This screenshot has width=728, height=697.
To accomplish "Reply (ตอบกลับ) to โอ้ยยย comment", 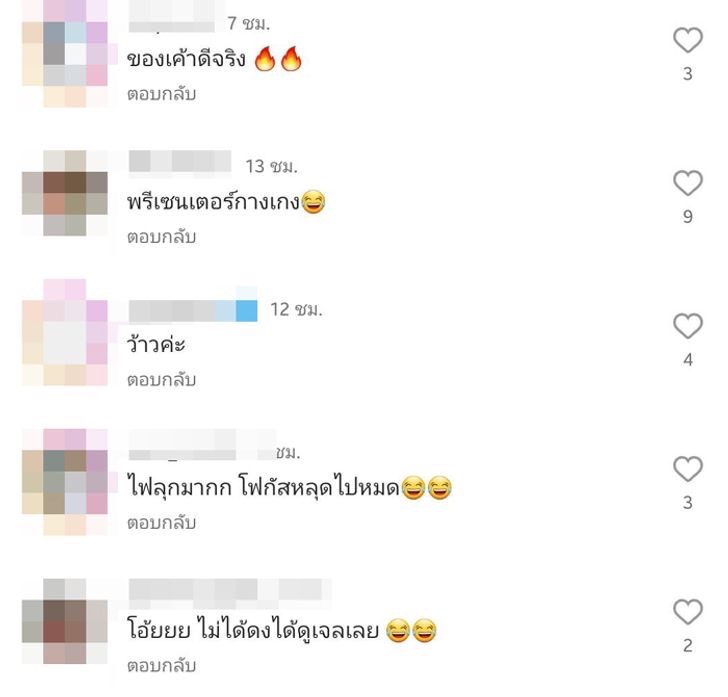I will 162,666.
